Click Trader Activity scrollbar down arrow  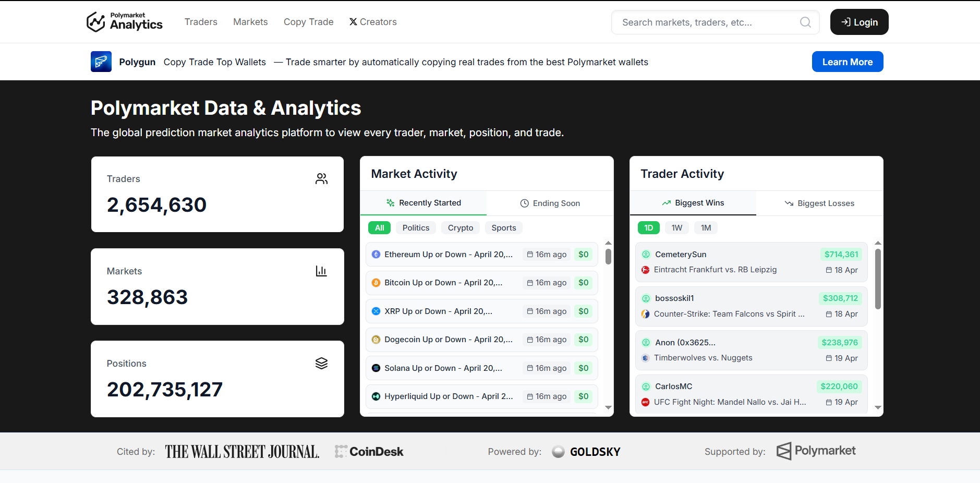tap(878, 408)
